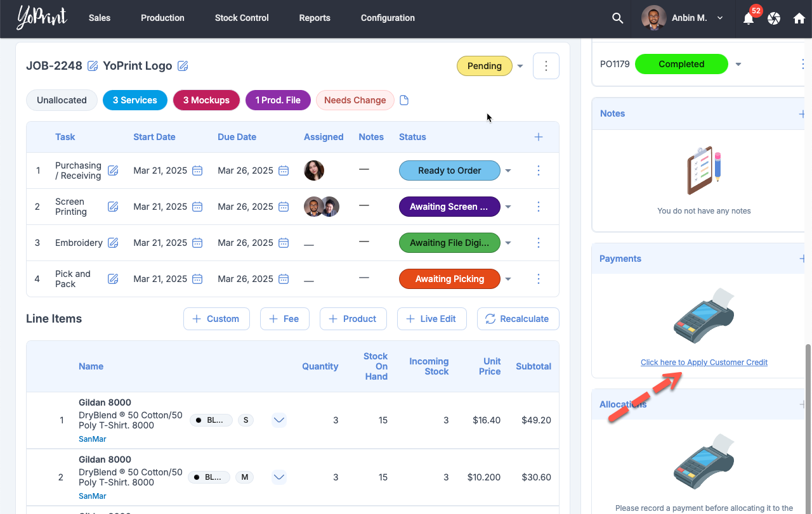The width and height of the screenshot is (812, 514).
Task: Click the search magnifier icon
Action: click(617, 18)
